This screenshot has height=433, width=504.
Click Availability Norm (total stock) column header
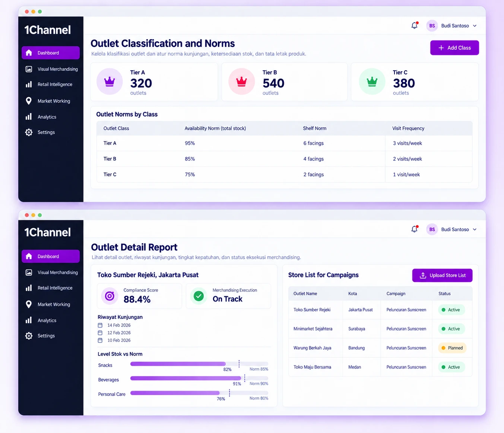[215, 128]
